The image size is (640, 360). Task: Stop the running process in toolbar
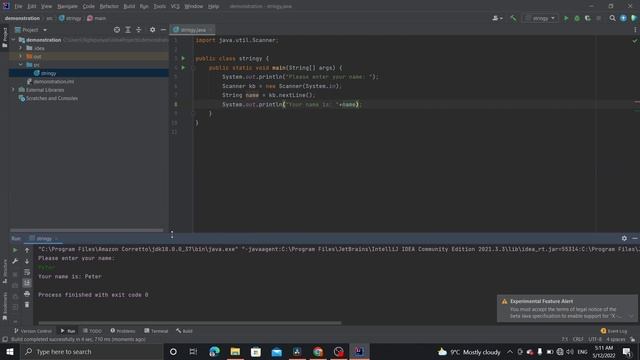(x=599, y=18)
